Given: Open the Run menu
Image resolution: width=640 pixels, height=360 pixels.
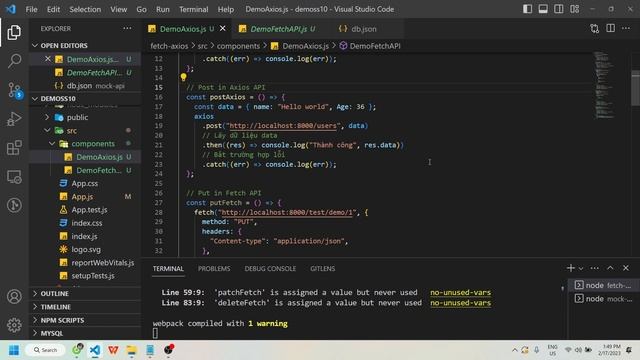Looking at the screenshot, I should [162, 9].
